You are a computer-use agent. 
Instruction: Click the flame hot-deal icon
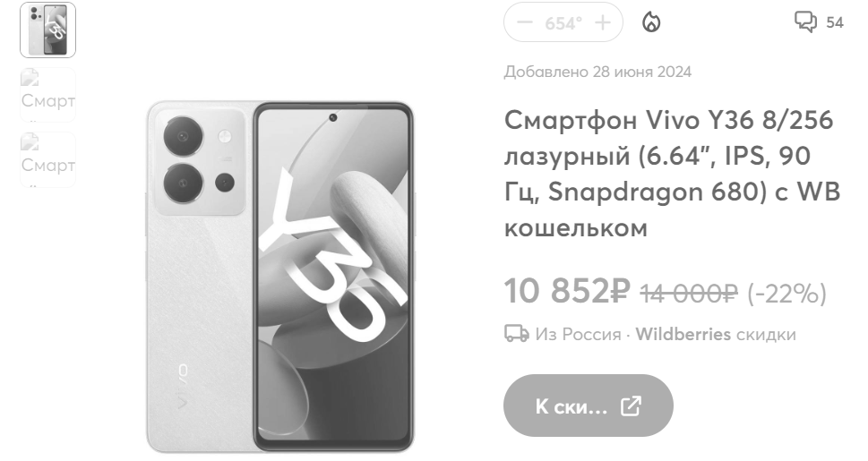click(x=651, y=22)
